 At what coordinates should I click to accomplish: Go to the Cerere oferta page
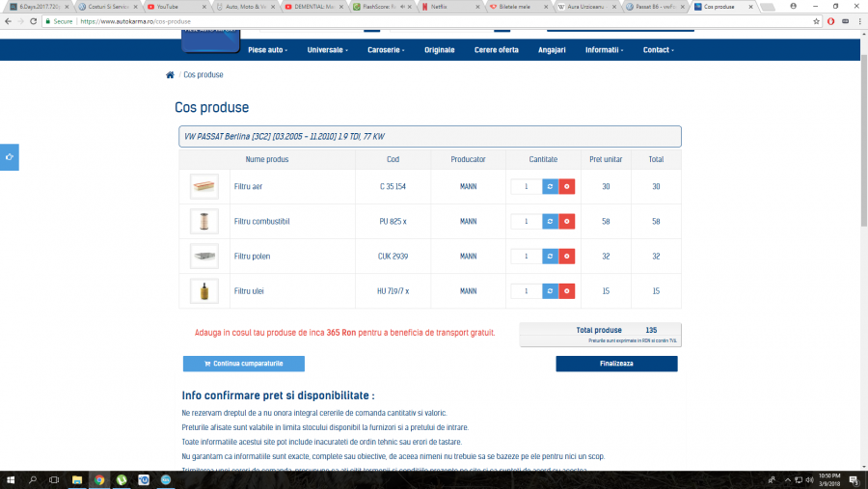click(x=496, y=50)
